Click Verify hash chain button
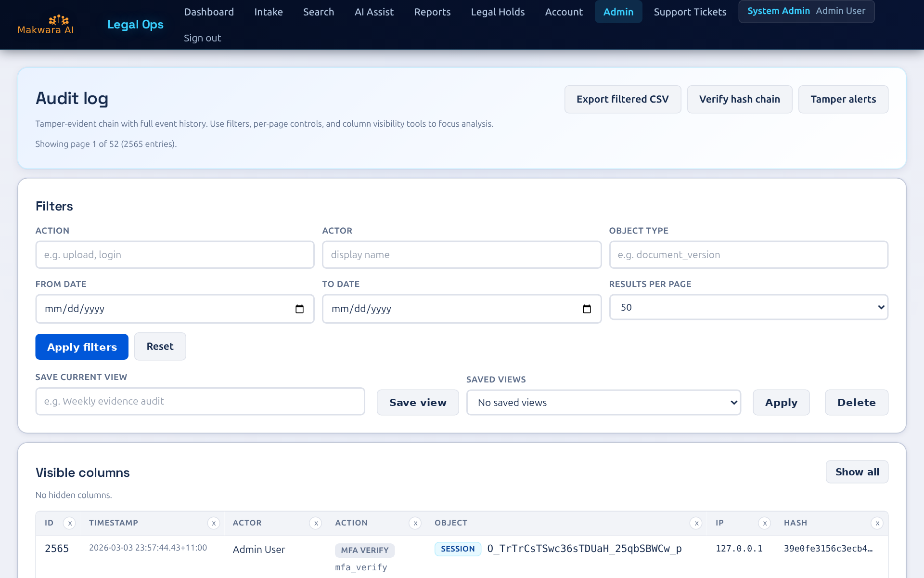924x578 pixels. pyautogui.click(x=739, y=99)
